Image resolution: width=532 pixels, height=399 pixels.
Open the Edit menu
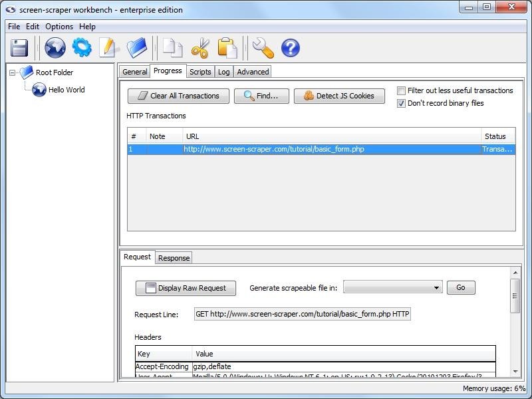pos(33,27)
